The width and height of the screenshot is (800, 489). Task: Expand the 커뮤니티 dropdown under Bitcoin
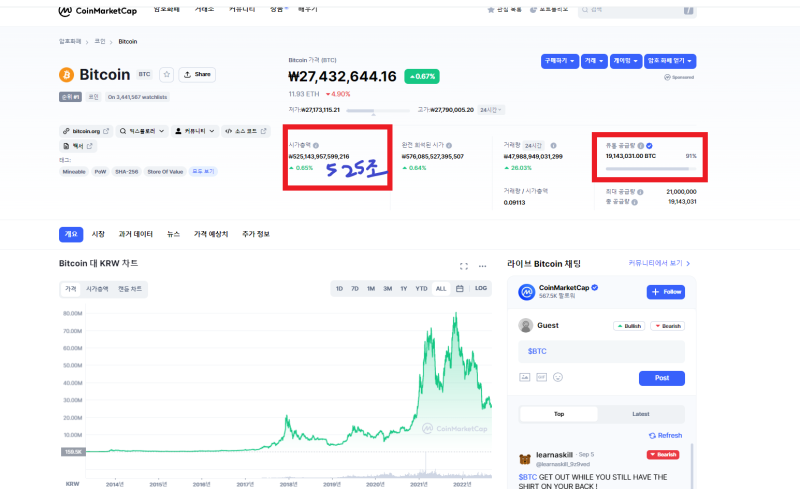pos(195,131)
